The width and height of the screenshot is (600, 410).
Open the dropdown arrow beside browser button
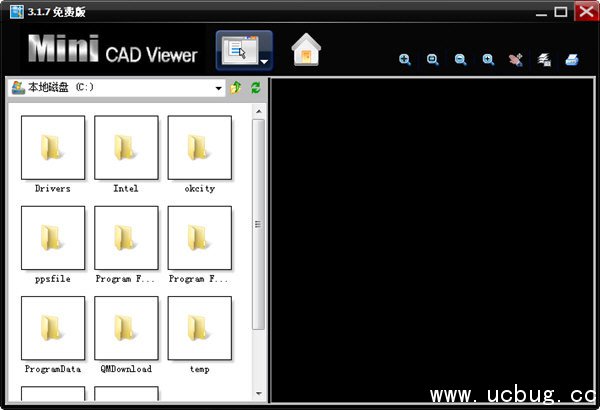tap(263, 61)
